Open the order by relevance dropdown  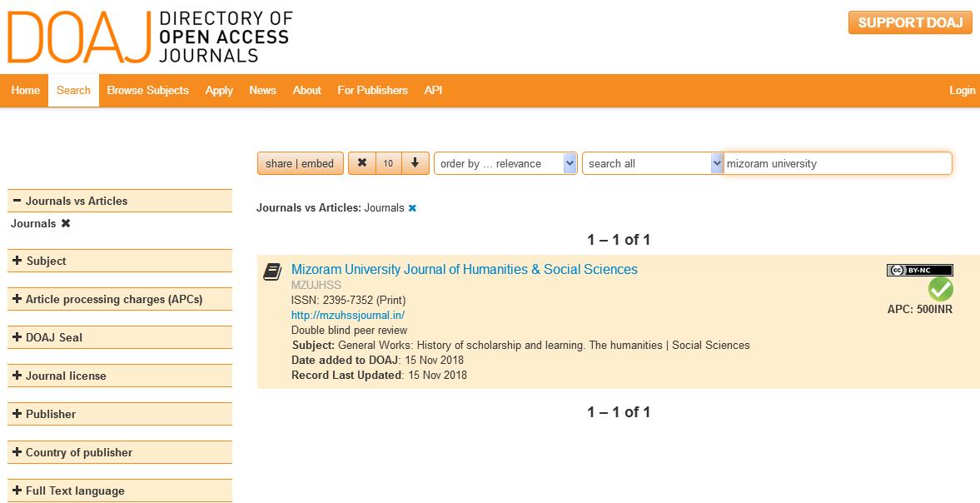point(505,163)
